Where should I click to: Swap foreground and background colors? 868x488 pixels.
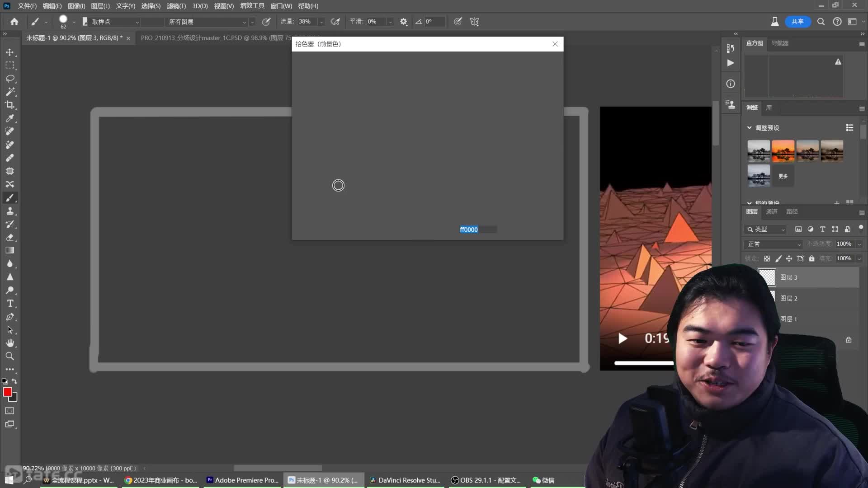(x=14, y=381)
